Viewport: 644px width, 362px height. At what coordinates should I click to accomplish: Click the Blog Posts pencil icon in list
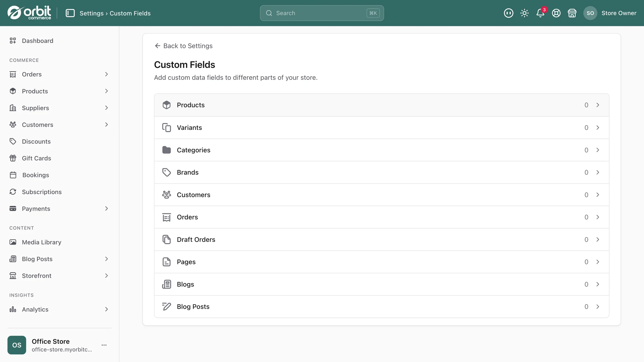click(x=166, y=307)
